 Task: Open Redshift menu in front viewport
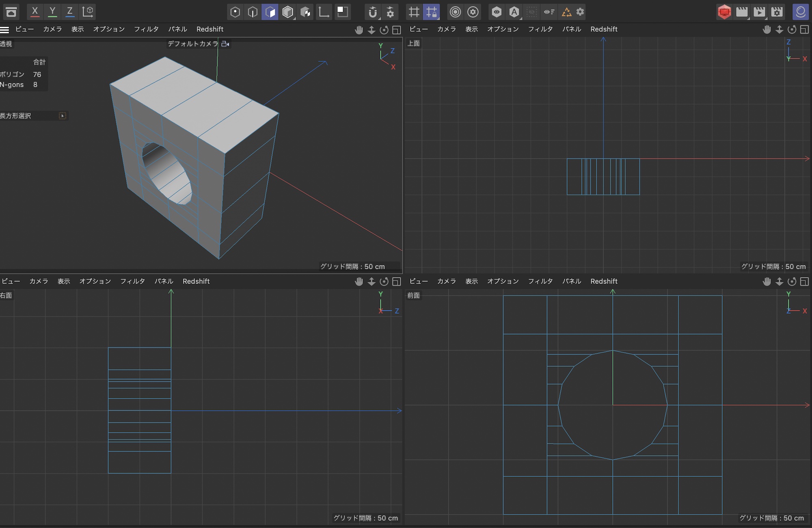tap(604, 281)
